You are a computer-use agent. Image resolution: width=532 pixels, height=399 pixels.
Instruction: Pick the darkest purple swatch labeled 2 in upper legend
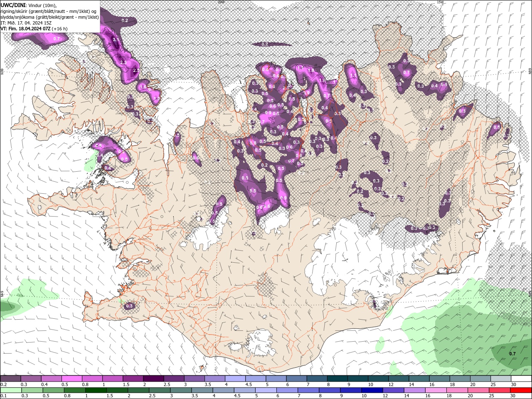(153, 379)
